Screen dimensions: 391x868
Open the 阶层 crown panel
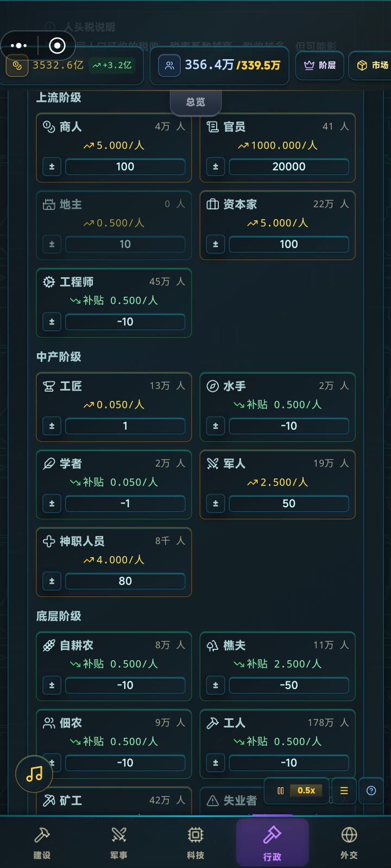[319, 65]
